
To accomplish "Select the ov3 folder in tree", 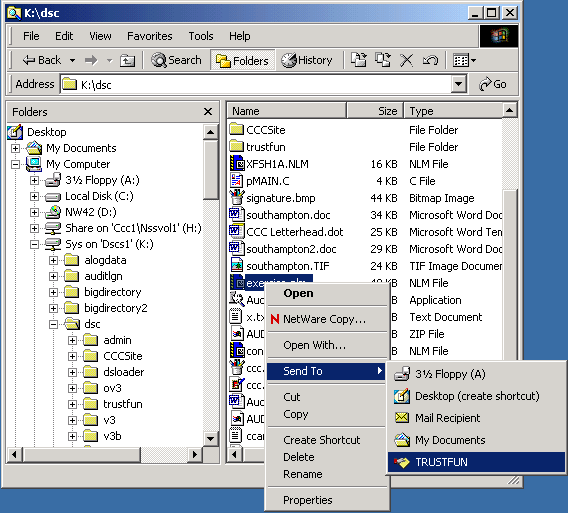I will [112, 388].
